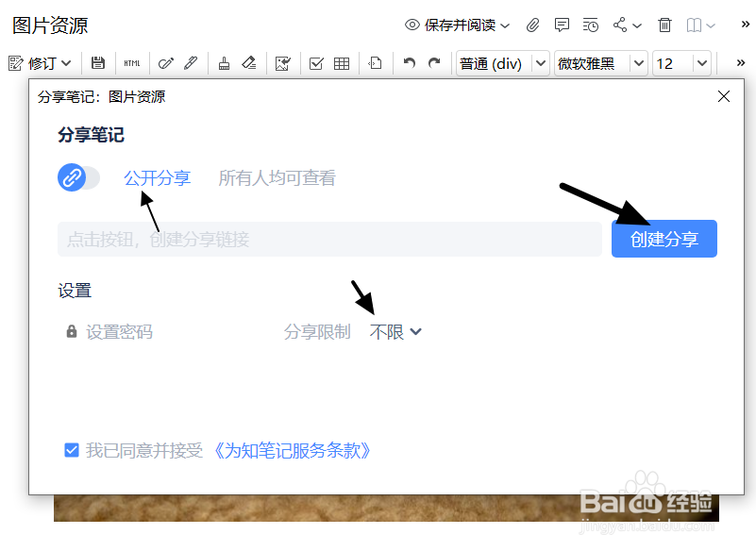Open the 普通 (div) paragraph style dropdown
Image resolution: width=756 pixels, height=551 pixels.
point(501,63)
